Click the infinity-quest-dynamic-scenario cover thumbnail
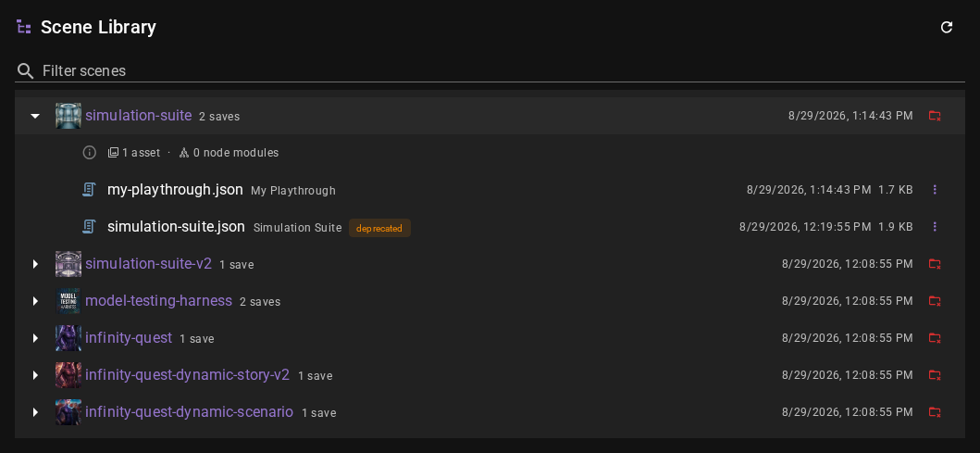This screenshot has height=453, width=980. (x=68, y=412)
